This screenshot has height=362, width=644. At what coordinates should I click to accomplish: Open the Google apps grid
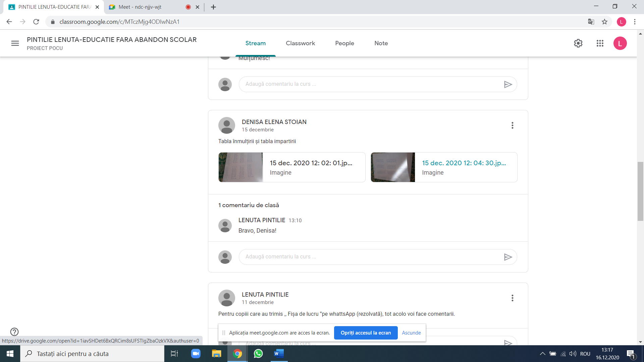point(600,43)
